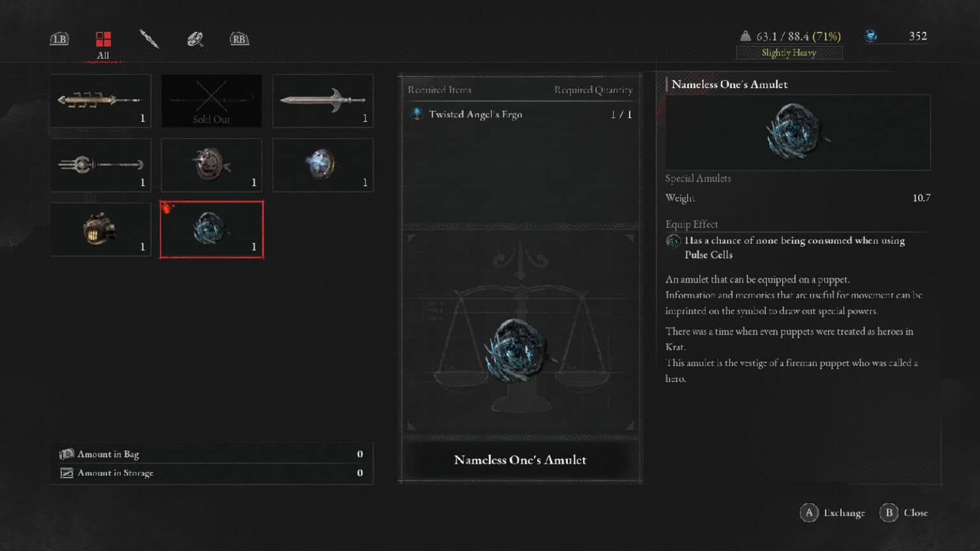The width and height of the screenshot is (980, 551).
Task: Select the greatsword weapon in top row
Action: click(x=323, y=101)
